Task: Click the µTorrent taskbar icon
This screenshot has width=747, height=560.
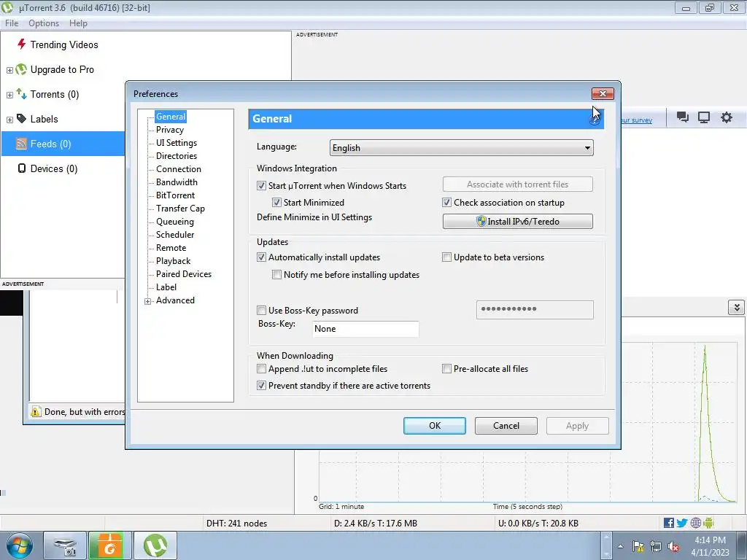Action: (155, 545)
